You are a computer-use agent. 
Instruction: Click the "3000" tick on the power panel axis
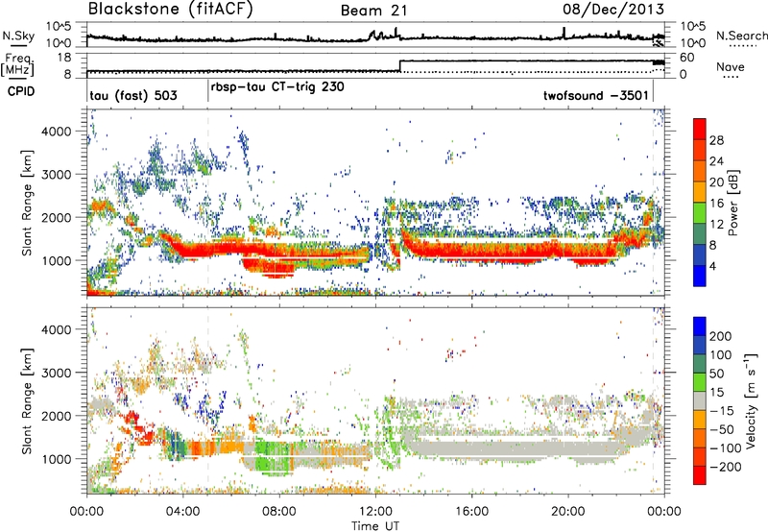[57, 175]
